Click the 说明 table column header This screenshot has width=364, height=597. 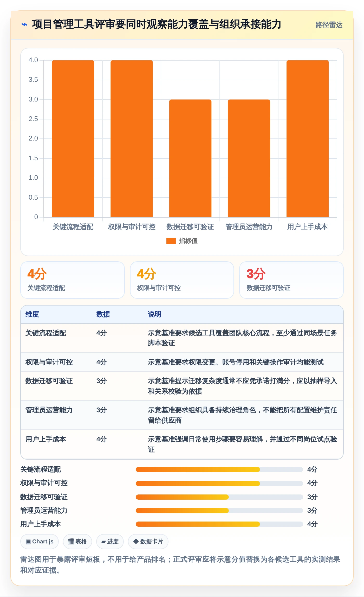(154, 314)
